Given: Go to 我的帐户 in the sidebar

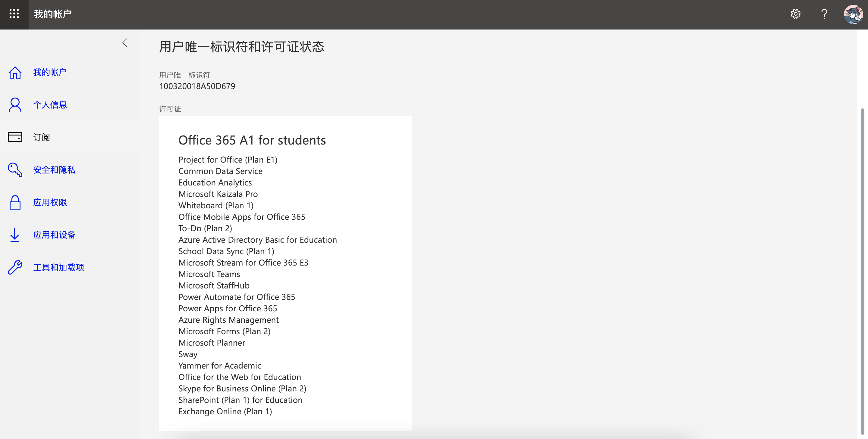Looking at the screenshot, I should (50, 72).
